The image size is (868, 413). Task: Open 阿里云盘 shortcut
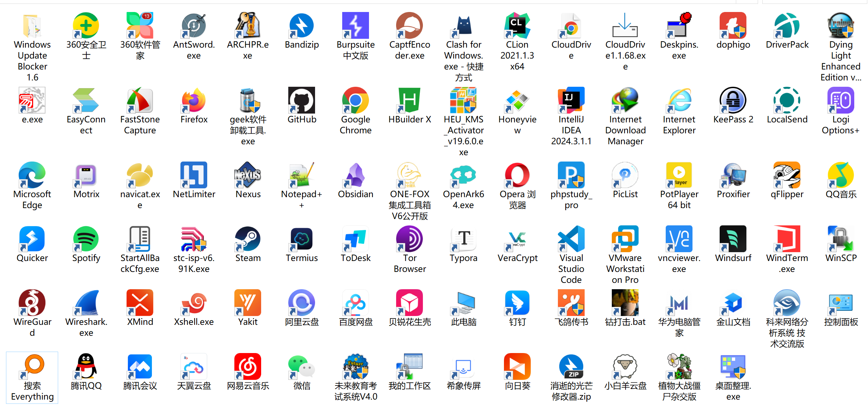pyautogui.click(x=302, y=303)
